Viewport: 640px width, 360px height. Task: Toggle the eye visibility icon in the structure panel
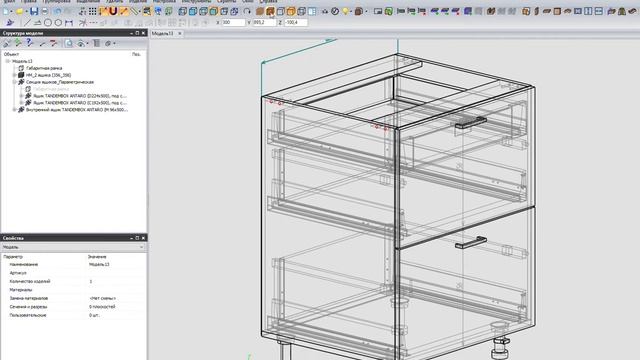coord(81,43)
